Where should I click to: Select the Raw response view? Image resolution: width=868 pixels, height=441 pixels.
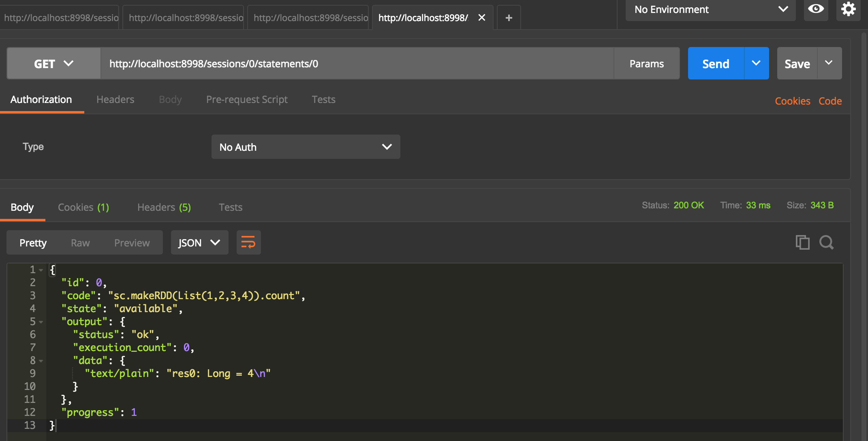80,243
